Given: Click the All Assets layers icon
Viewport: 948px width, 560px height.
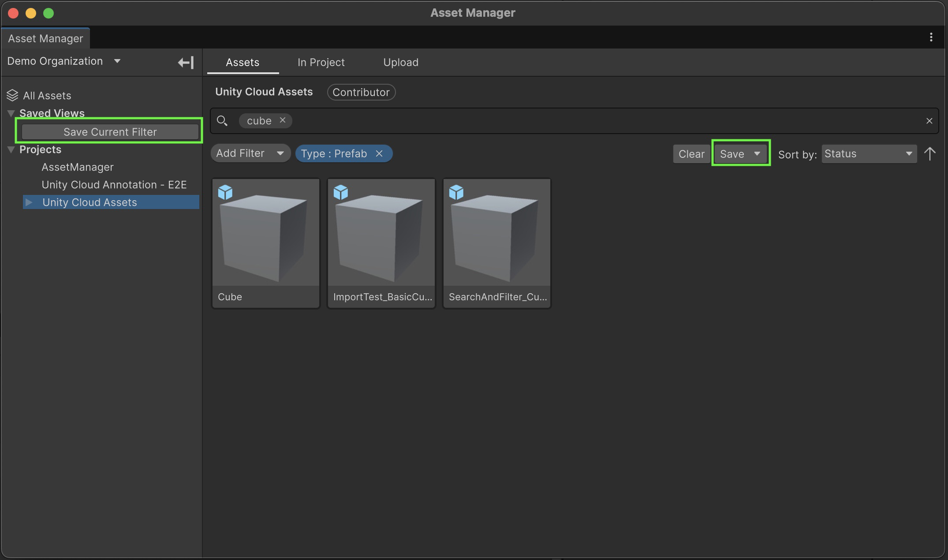Looking at the screenshot, I should click(x=12, y=95).
